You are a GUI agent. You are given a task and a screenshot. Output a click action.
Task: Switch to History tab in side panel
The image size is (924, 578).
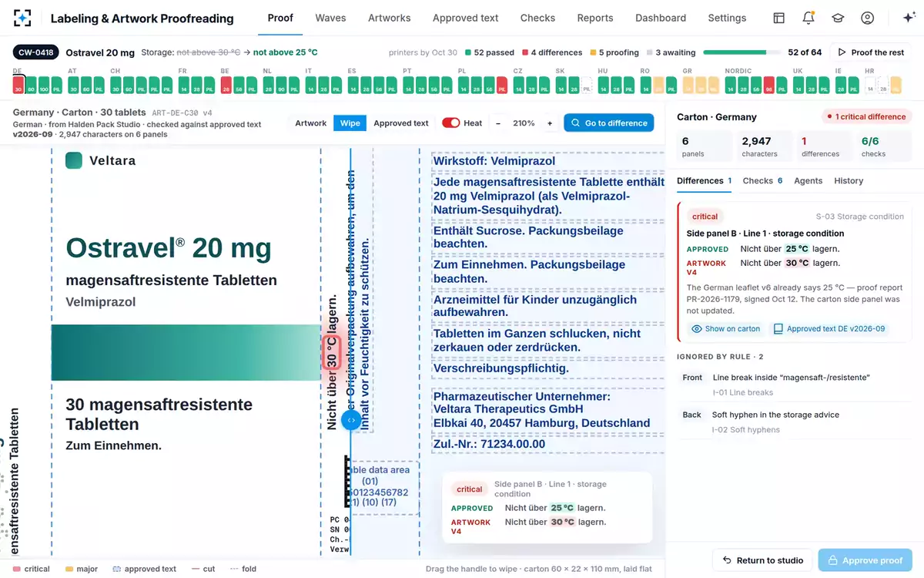click(849, 180)
